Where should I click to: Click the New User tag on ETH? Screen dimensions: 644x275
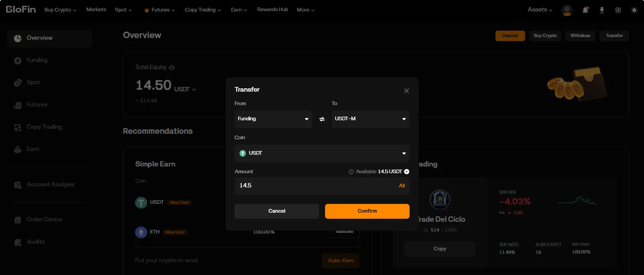tap(175, 232)
